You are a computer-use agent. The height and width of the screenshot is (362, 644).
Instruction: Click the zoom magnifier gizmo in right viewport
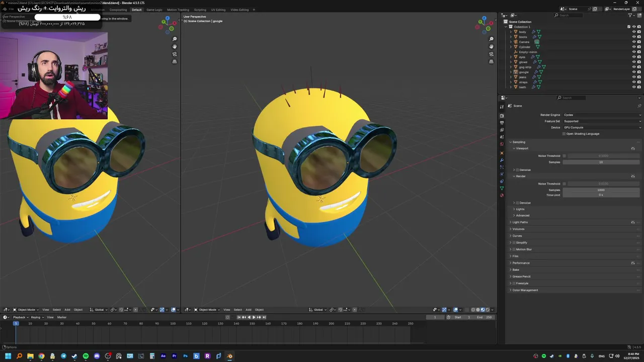[492, 39]
